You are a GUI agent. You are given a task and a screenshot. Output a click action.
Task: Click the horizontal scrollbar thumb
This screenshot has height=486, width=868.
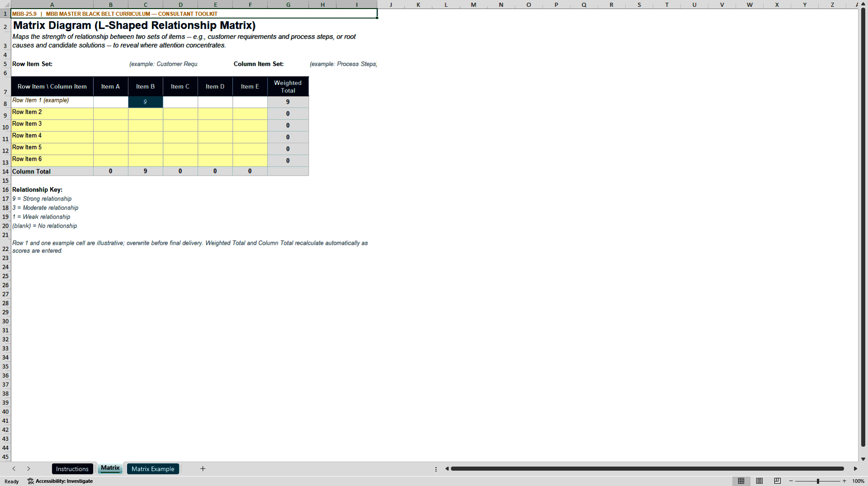[647, 469]
